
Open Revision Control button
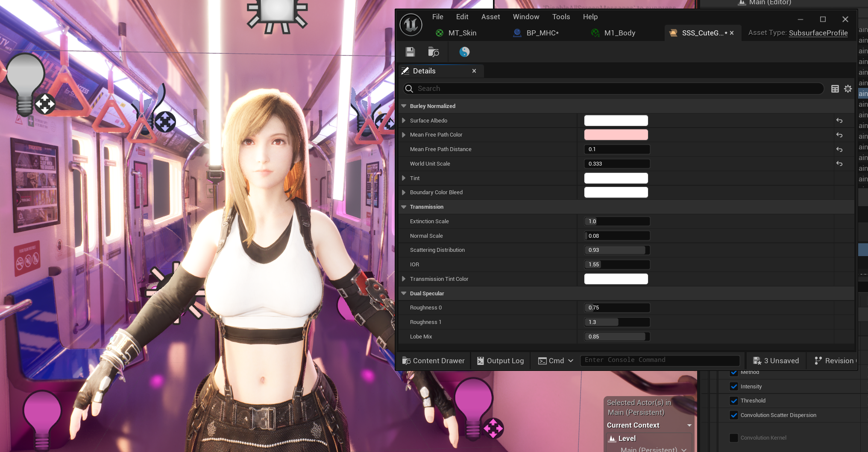[x=835, y=361]
